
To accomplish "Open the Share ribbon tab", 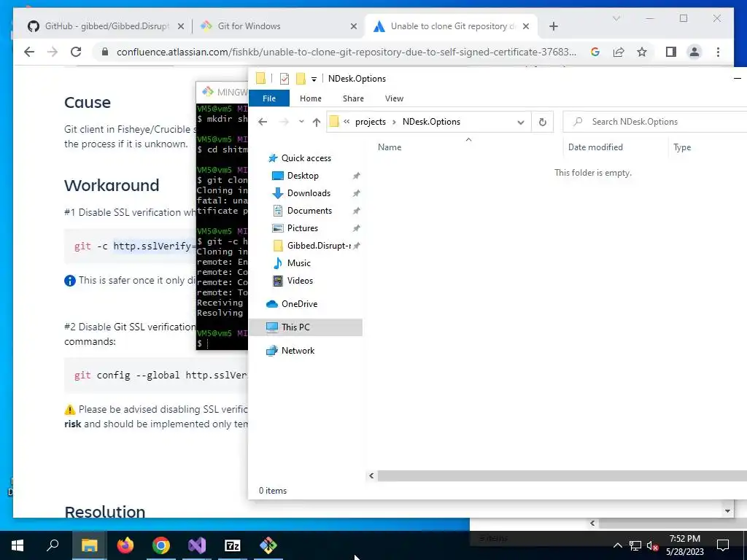I will coord(353,98).
